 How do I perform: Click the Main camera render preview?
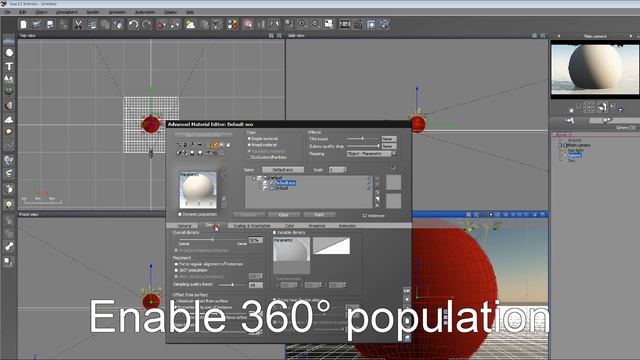(595, 69)
